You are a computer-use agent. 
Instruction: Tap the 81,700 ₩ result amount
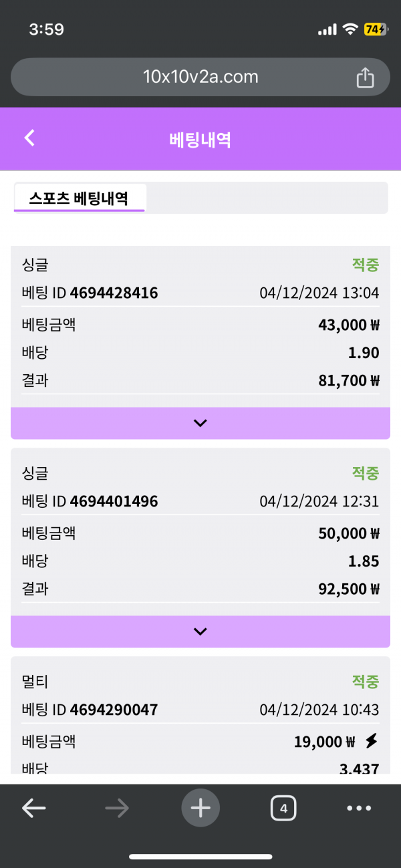[349, 381]
